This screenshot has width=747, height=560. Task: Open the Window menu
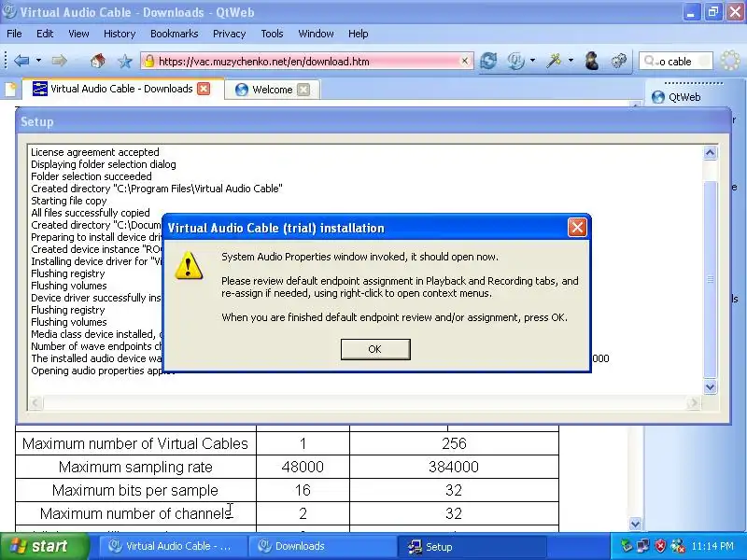pyautogui.click(x=316, y=34)
